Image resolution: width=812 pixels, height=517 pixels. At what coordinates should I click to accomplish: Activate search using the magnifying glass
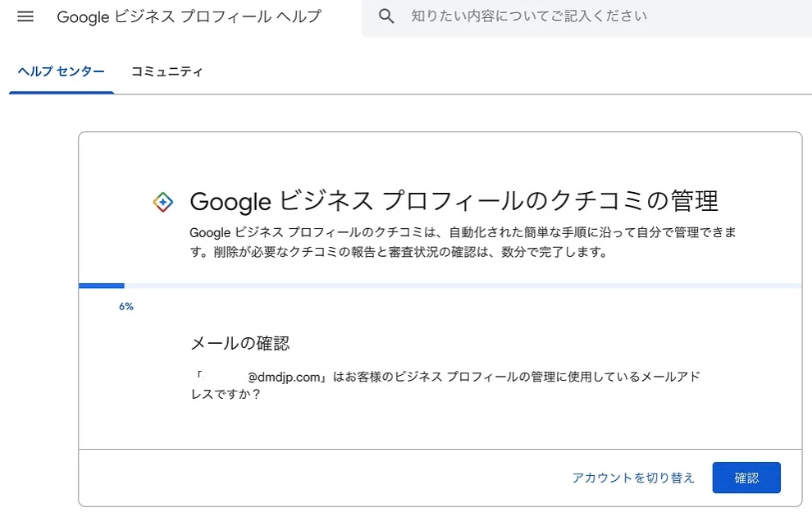coord(386,16)
